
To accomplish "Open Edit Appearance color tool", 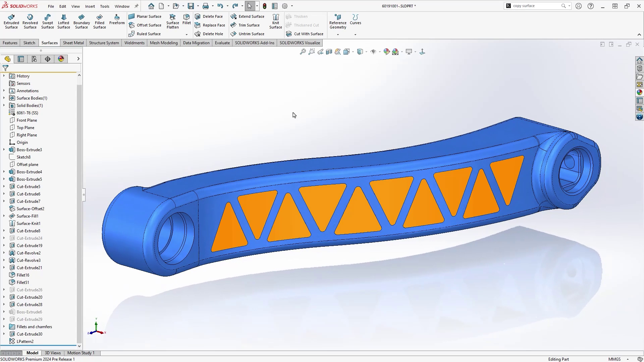I will point(386,52).
